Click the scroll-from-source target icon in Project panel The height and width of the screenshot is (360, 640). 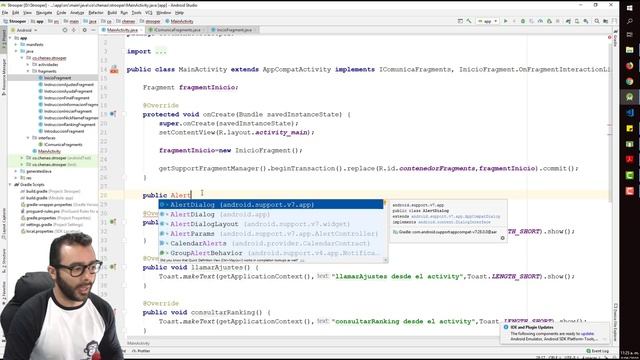[x=64, y=30]
